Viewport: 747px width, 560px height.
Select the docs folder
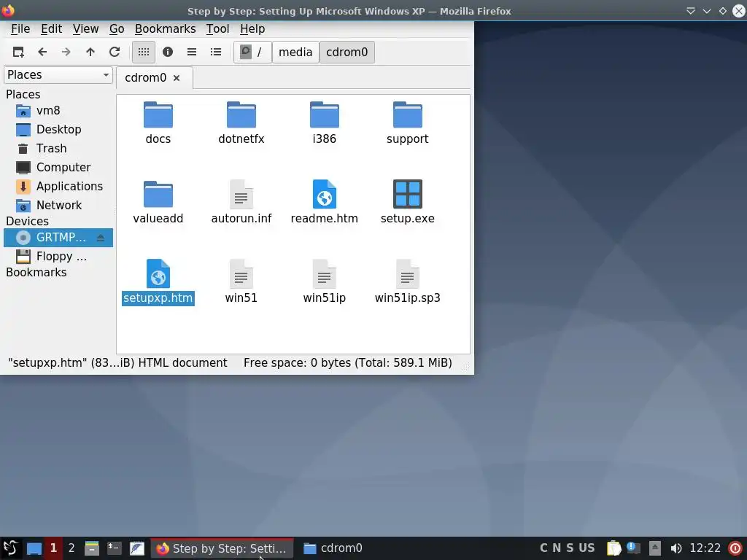[158, 122]
